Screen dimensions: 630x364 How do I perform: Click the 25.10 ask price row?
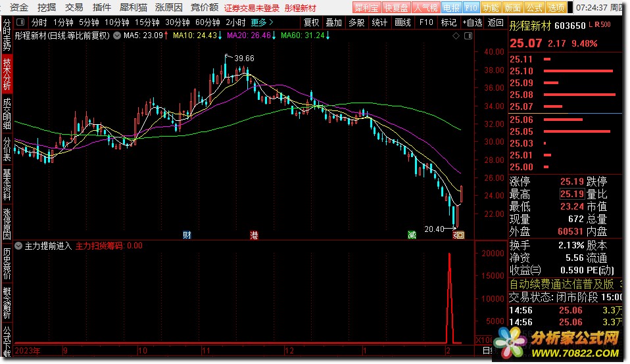pos(565,71)
